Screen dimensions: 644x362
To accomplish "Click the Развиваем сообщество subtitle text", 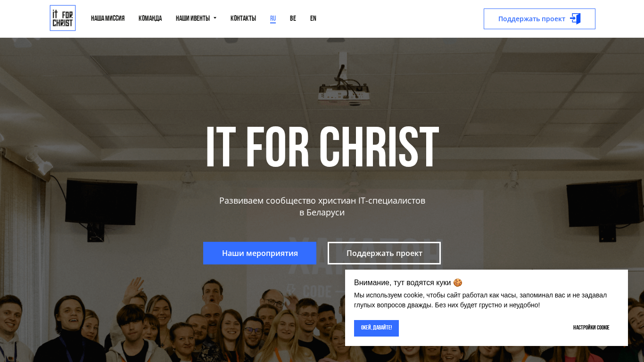I will pos(322,206).
